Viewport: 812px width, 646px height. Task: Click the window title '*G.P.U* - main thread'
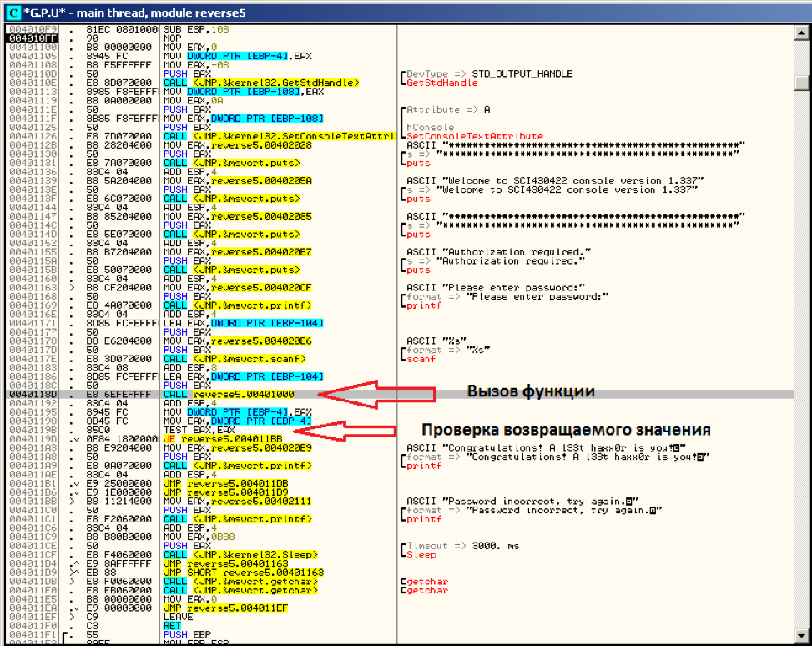coord(134,13)
